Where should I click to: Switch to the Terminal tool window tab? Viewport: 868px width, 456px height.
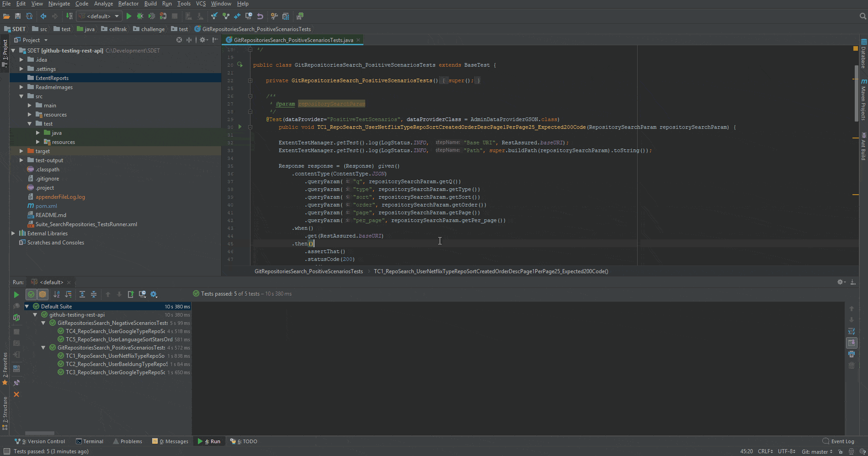coord(90,441)
